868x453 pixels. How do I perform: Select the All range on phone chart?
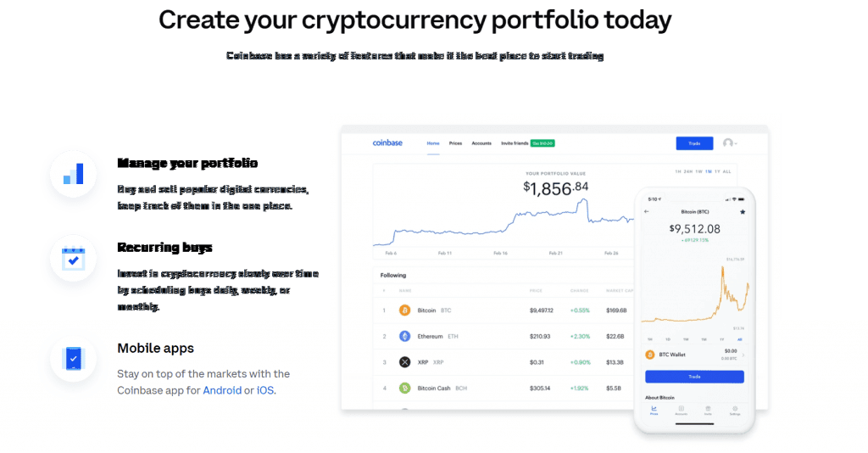(739, 339)
